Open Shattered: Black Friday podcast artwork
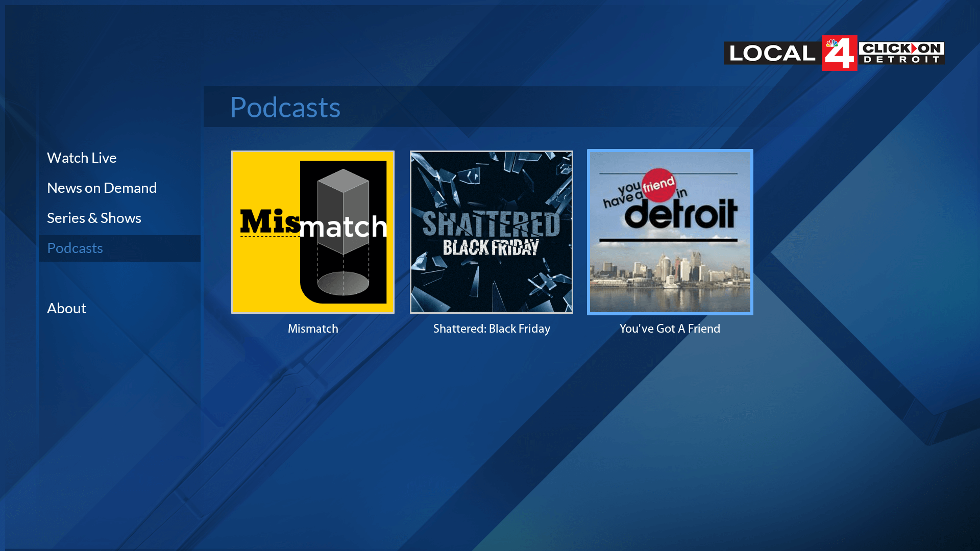The image size is (980, 551). (x=491, y=232)
